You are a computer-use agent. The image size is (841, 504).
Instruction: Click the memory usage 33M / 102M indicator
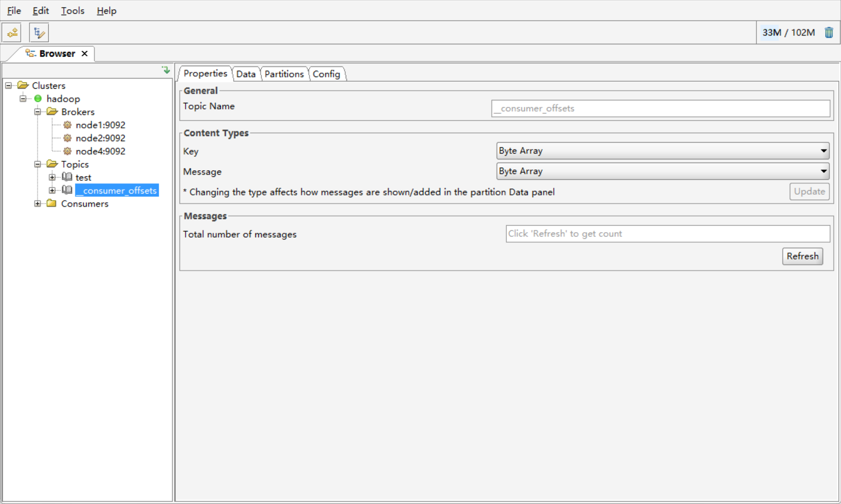(x=788, y=32)
